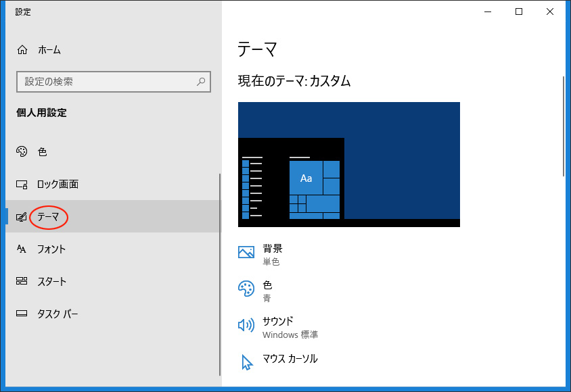The height and width of the screenshot is (392, 571).
Task: Open フォント settings page
Action: coord(51,249)
